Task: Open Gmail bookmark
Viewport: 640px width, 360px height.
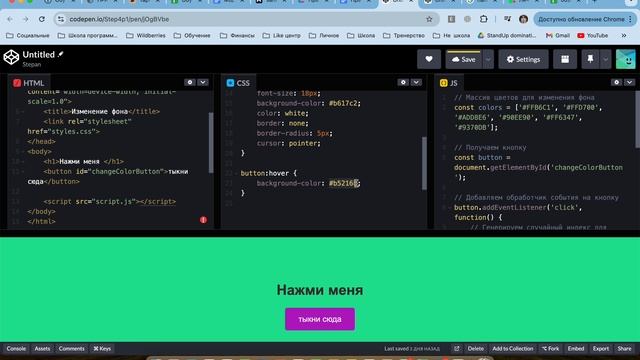Action: (x=558, y=36)
